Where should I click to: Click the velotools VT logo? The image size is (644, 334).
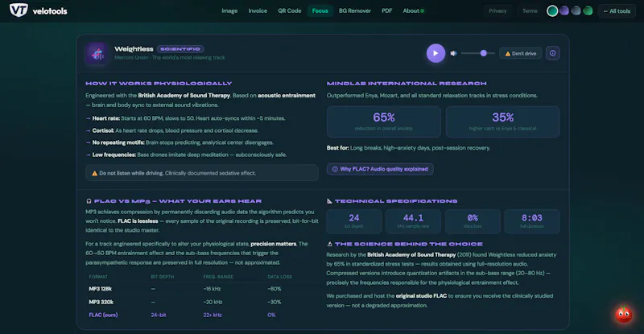click(19, 10)
